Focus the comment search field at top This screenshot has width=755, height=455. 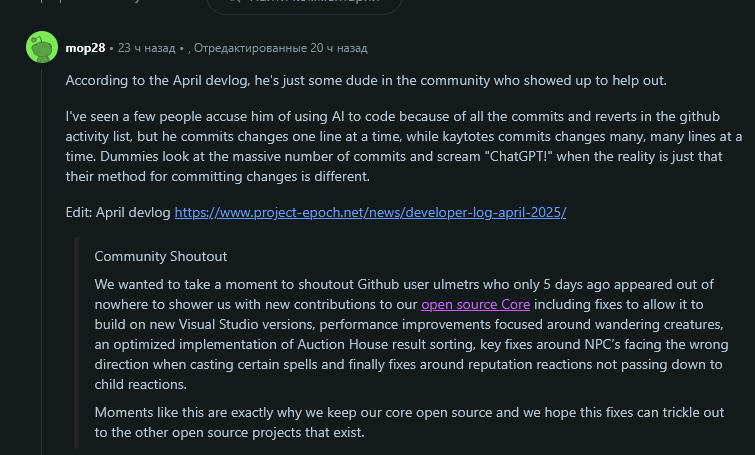click(x=304, y=5)
